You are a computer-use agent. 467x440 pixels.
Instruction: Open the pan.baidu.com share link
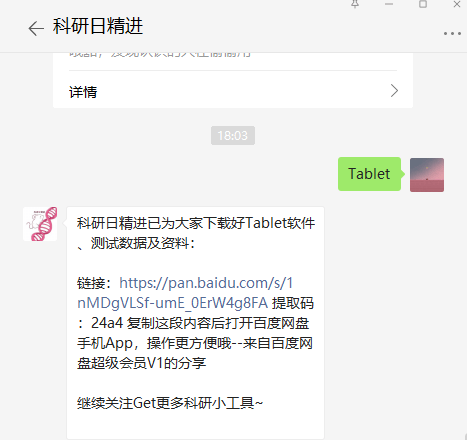coord(206,283)
